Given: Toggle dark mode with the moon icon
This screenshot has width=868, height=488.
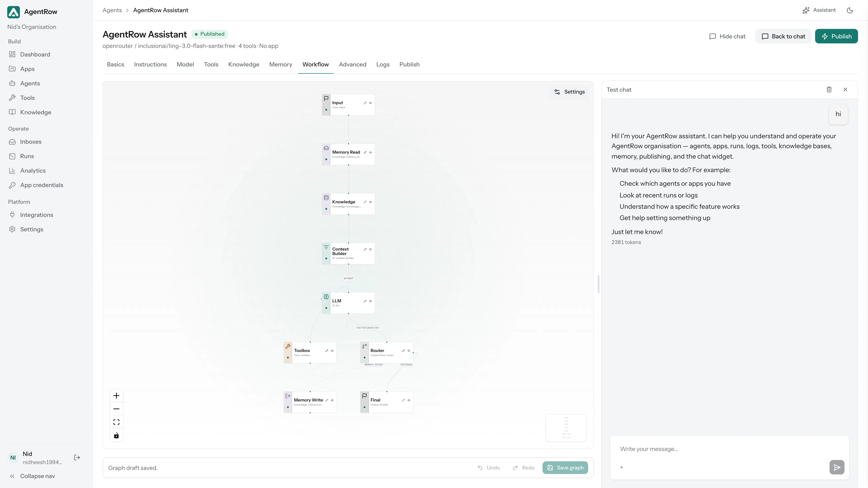Looking at the screenshot, I should point(850,10).
